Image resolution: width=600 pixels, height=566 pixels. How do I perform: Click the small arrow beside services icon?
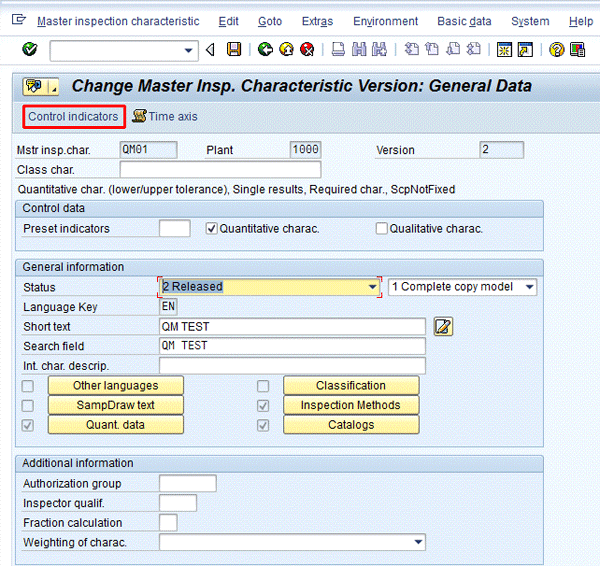click(54, 88)
